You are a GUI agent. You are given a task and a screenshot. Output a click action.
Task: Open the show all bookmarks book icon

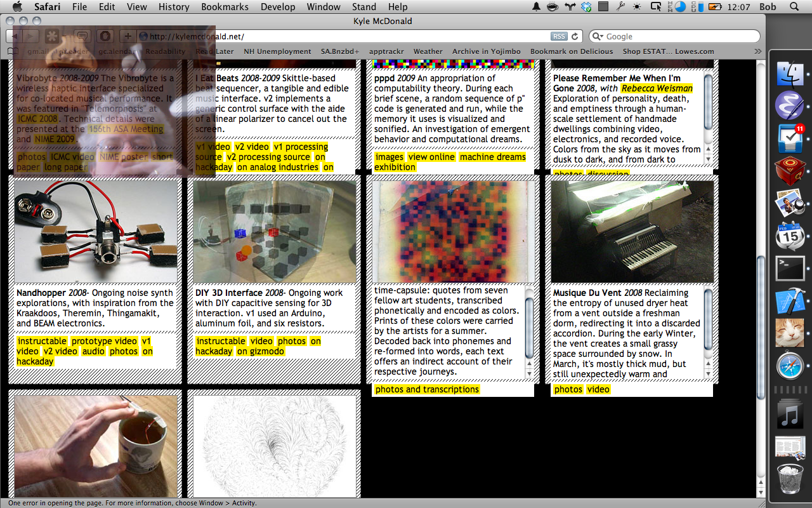click(13, 51)
